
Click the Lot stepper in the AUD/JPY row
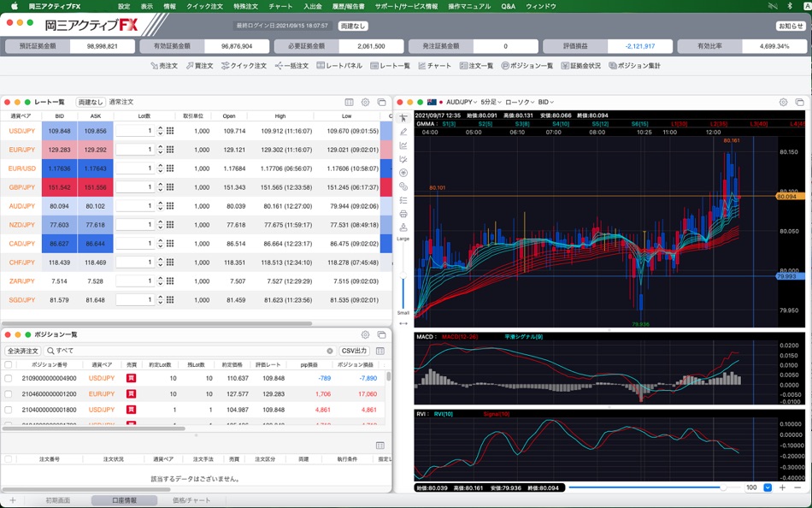coord(160,206)
